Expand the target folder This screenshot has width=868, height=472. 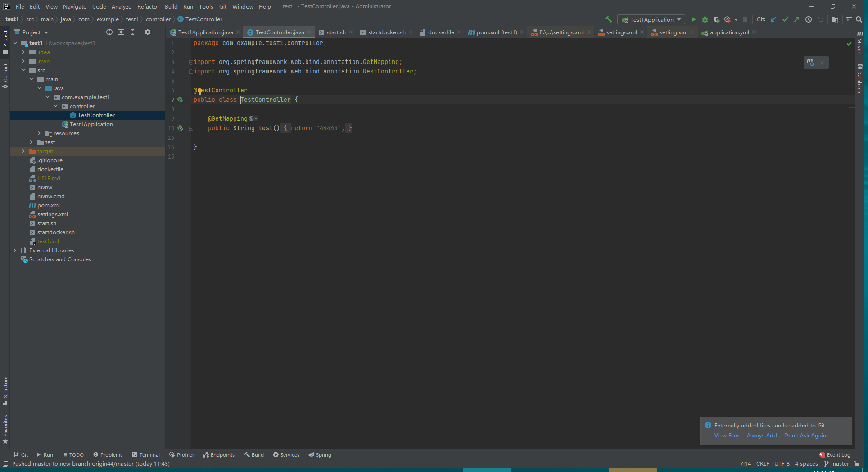click(23, 151)
